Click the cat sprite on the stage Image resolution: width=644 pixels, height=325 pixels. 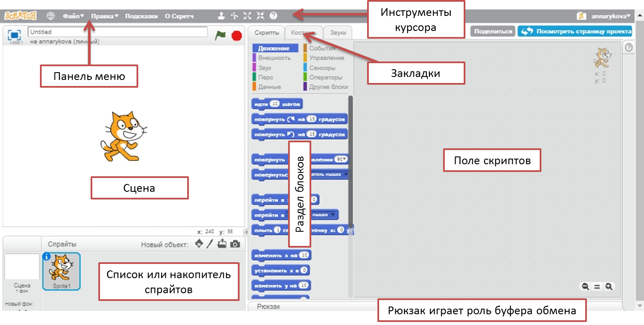[123, 136]
